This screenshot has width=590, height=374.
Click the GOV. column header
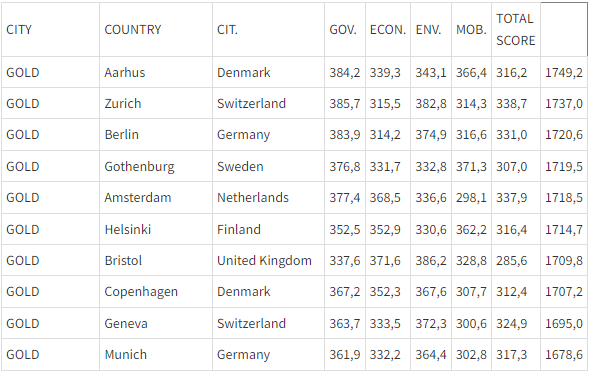pos(345,30)
